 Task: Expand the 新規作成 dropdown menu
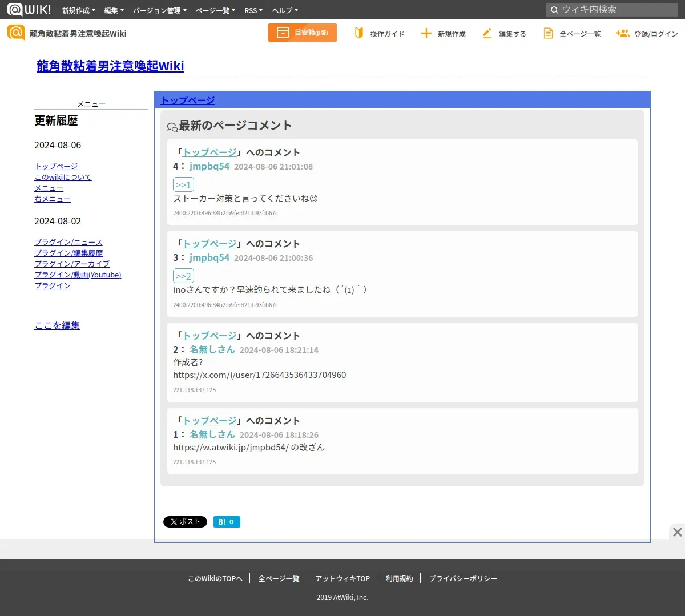[79, 10]
